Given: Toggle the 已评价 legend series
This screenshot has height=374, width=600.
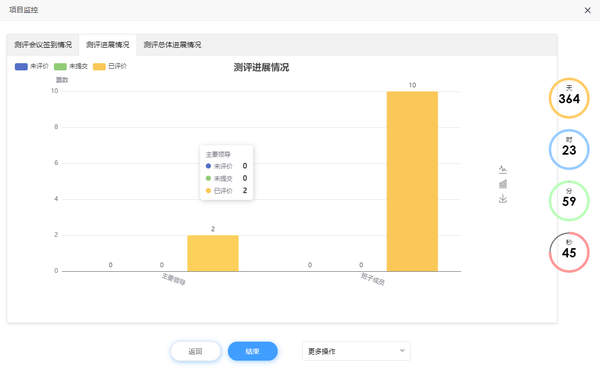Looking at the screenshot, I should pyautogui.click(x=110, y=67).
